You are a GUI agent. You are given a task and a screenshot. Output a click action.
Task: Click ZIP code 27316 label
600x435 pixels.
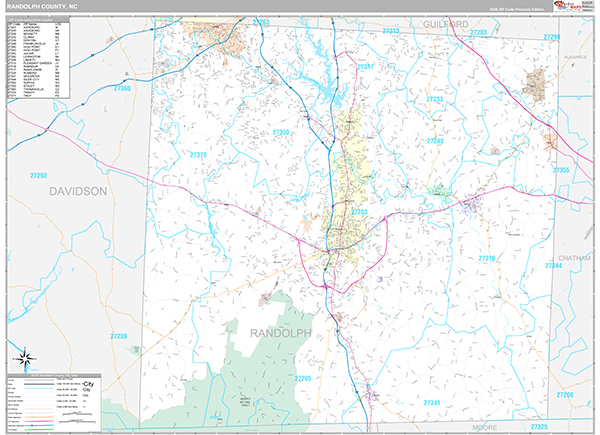[487, 258]
